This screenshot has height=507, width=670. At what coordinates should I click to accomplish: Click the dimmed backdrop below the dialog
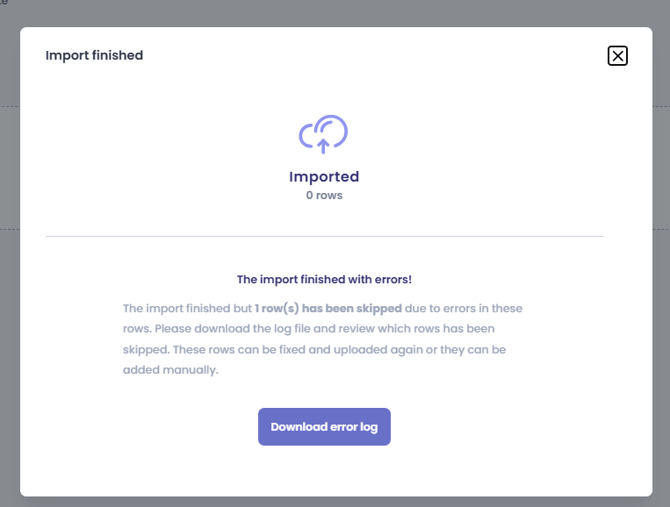[x=335, y=502]
